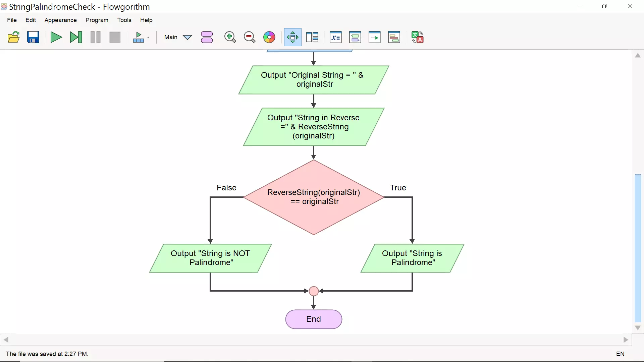Click the breakpoint step dropdown arrow
The image size is (644, 362).
(x=148, y=37)
